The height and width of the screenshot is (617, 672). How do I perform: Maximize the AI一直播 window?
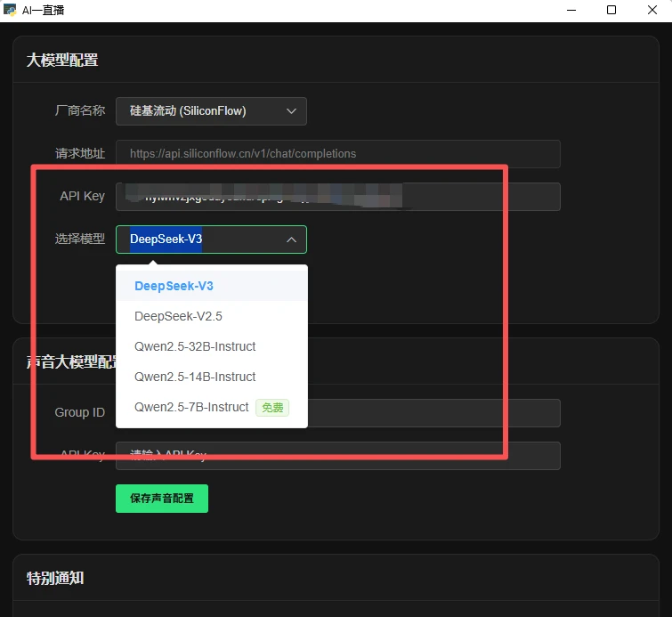click(611, 11)
